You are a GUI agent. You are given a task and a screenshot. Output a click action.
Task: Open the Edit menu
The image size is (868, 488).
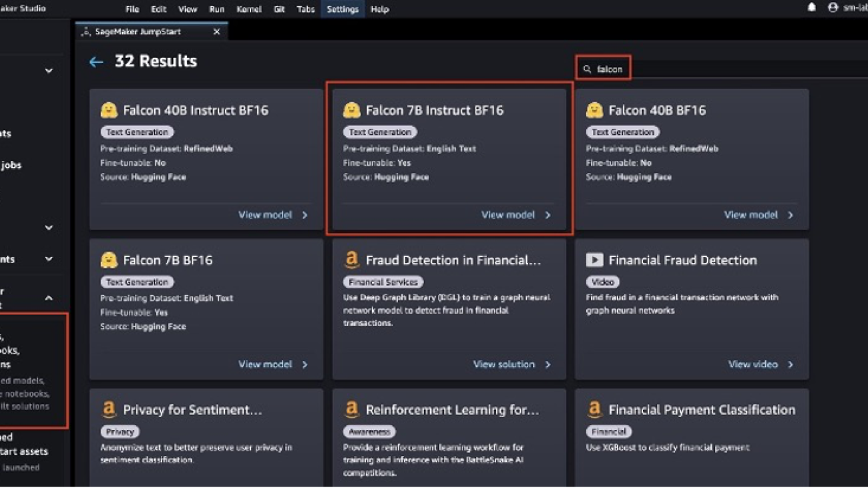point(158,9)
